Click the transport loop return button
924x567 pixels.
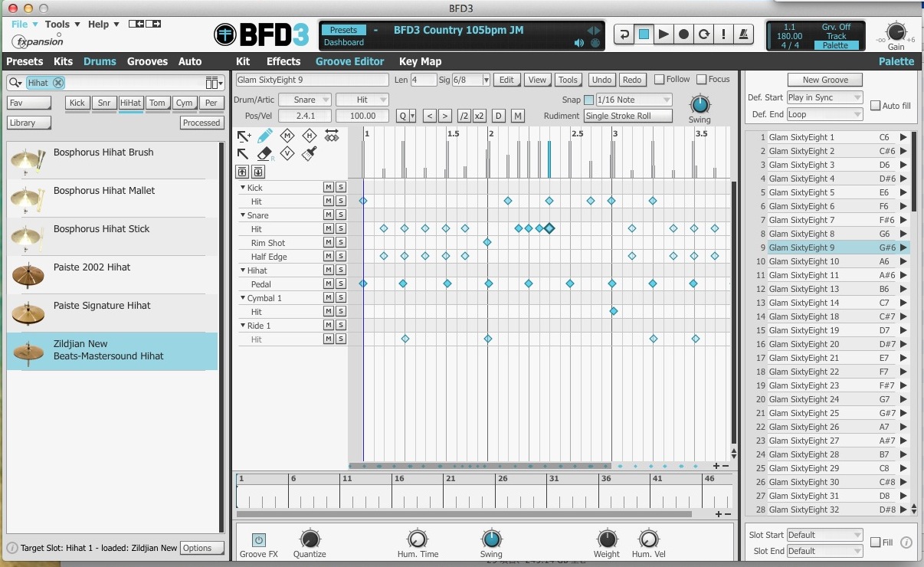pyautogui.click(x=624, y=34)
